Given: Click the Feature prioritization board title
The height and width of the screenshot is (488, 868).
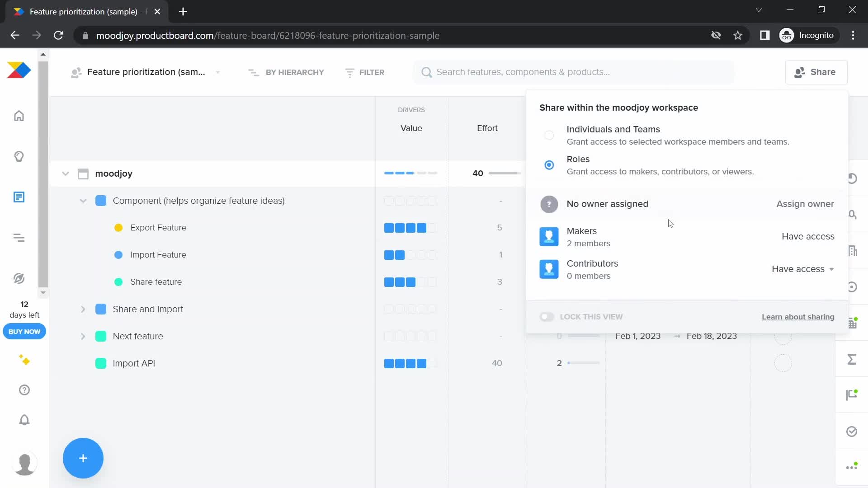Looking at the screenshot, I should [146, 72].
